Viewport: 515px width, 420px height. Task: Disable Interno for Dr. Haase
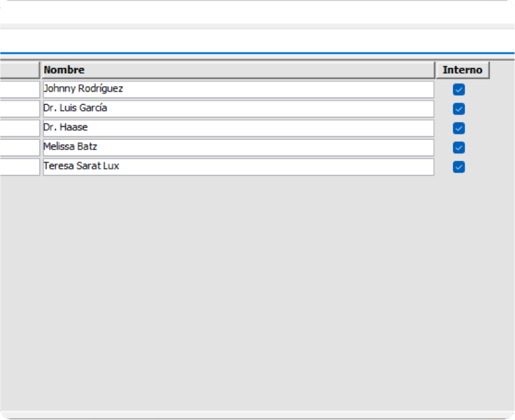point(459,128)
